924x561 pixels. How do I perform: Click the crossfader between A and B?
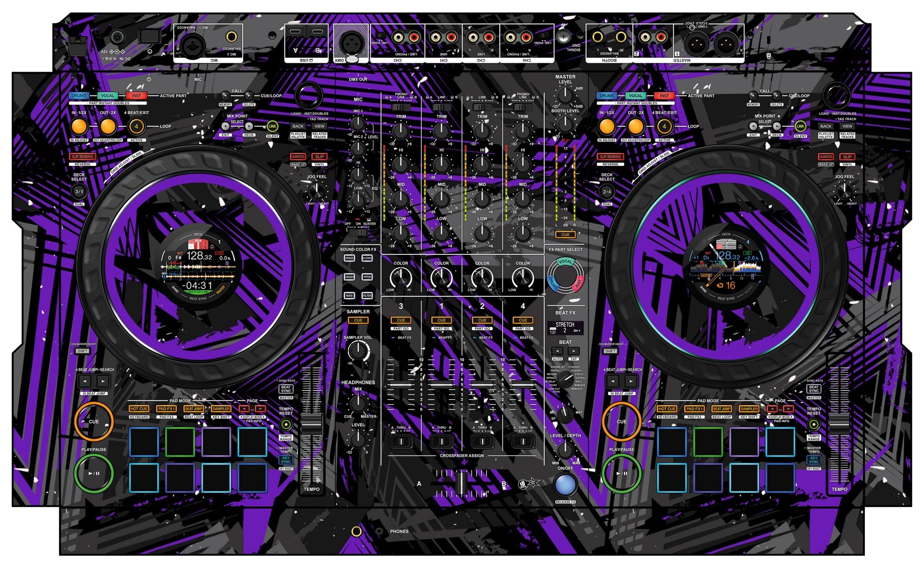(462, 483)
